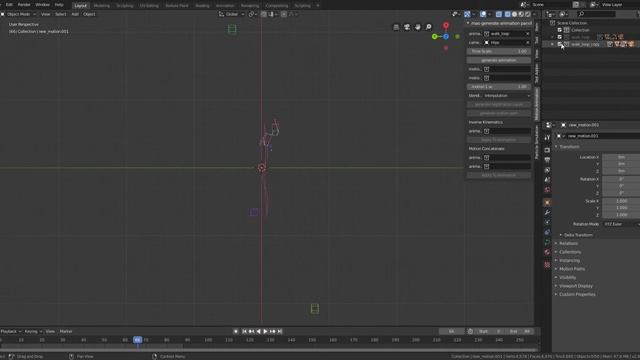Open the Render menu
This screenshot has height=360, width=640.
(24, 4)
